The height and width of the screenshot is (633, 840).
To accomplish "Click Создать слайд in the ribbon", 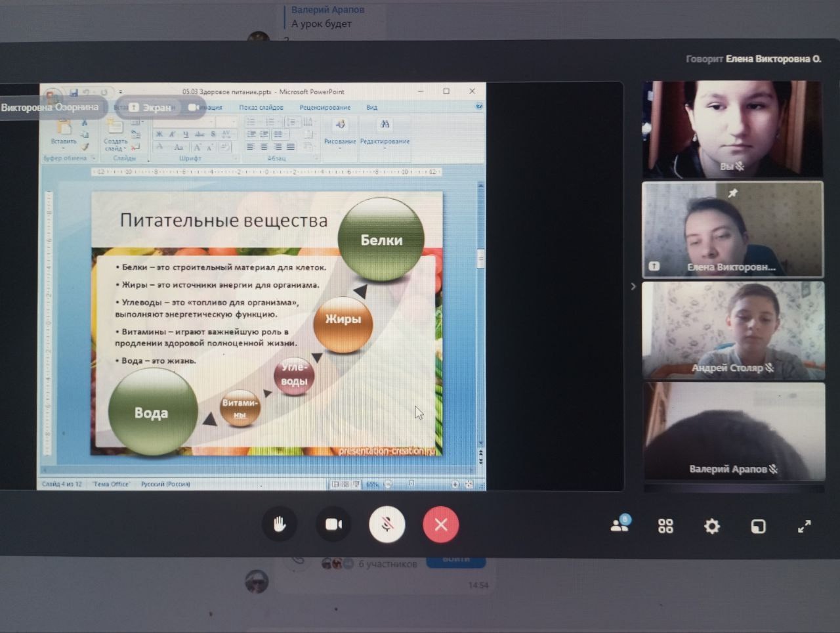I will [115, 135].
